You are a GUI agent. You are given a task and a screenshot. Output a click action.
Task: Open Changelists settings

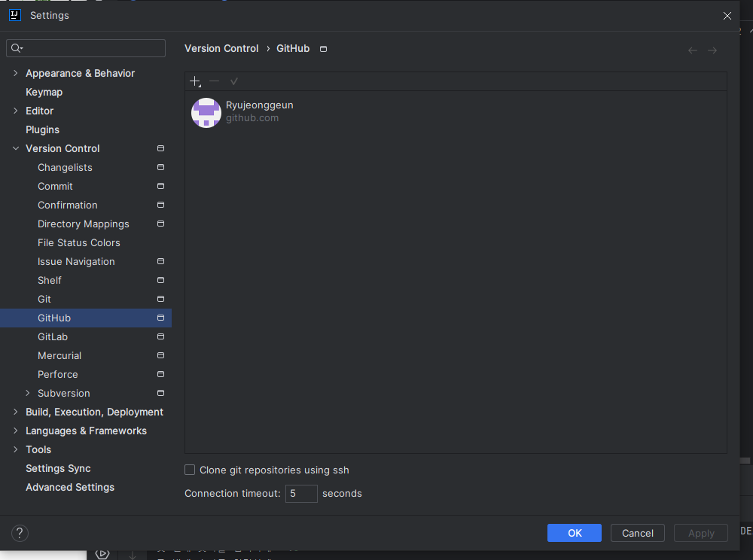click(x=65, y=167)
